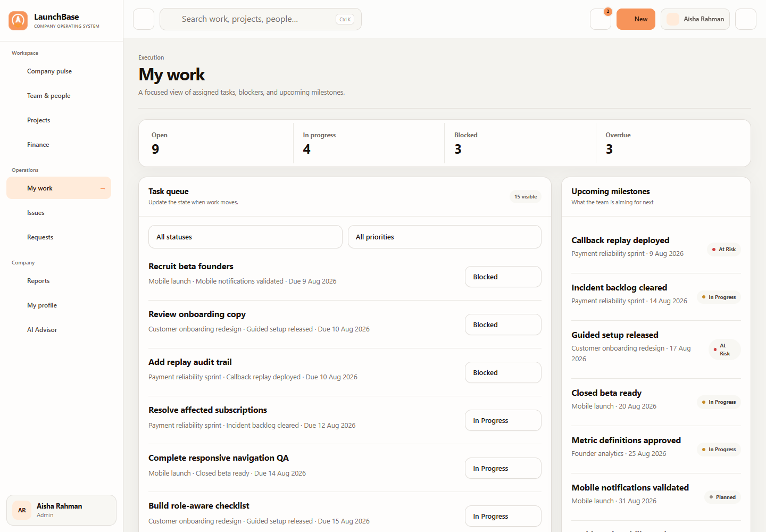This screenshot has width=766, height=532.
Task: Click the AR avatar in sidebar footer
Action: tap(22, 510)
